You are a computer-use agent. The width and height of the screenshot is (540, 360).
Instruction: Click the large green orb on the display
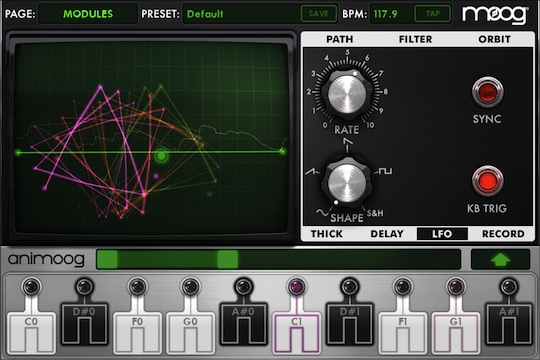click(x=161, y=156)
